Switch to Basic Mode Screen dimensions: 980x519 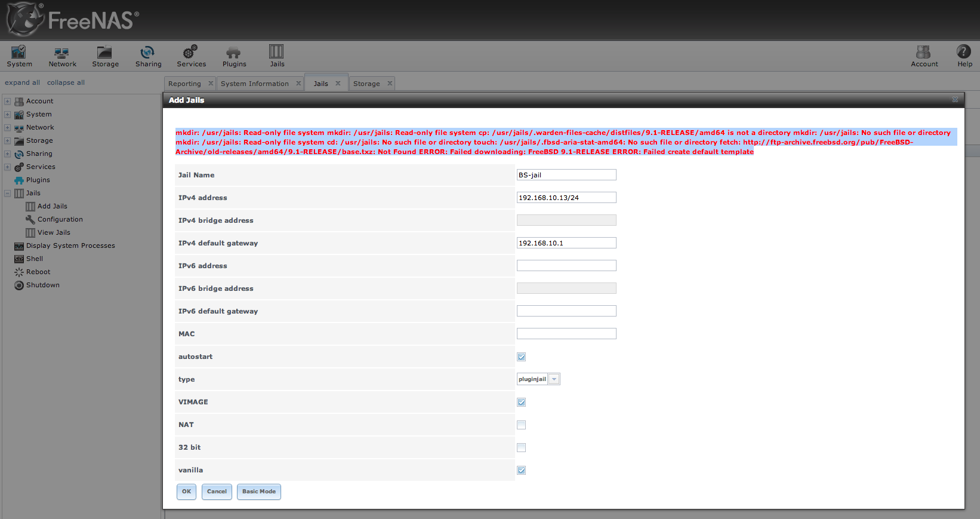pyautogui.click(x=259, y=492)
